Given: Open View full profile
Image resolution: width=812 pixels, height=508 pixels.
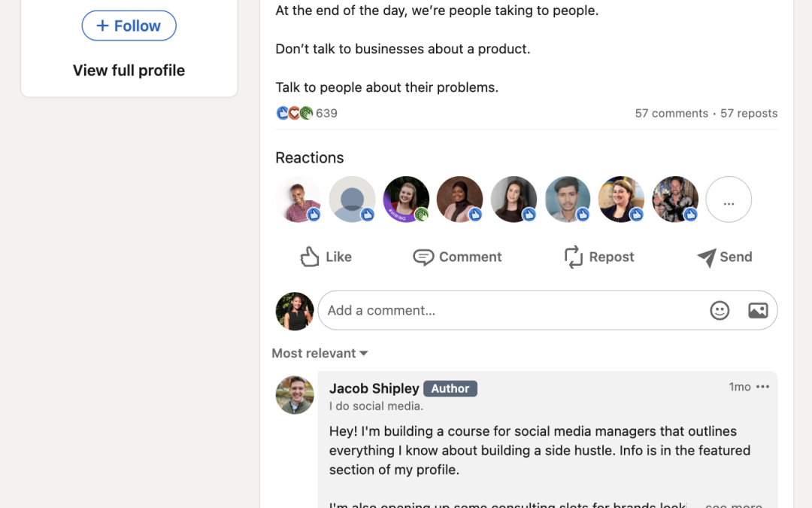Looking at the screenshot, I should [x=129, y=70].
